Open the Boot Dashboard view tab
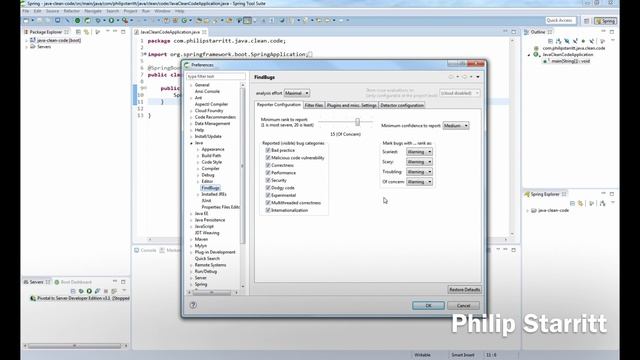This screenshot has height=360, width=640. (x=73, y=282)
